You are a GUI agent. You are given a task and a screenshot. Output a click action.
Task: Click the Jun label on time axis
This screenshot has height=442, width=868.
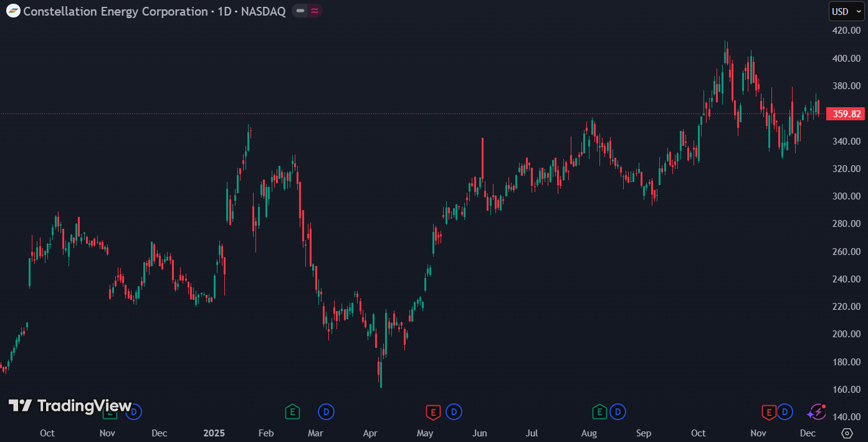(x=480, y=433)
